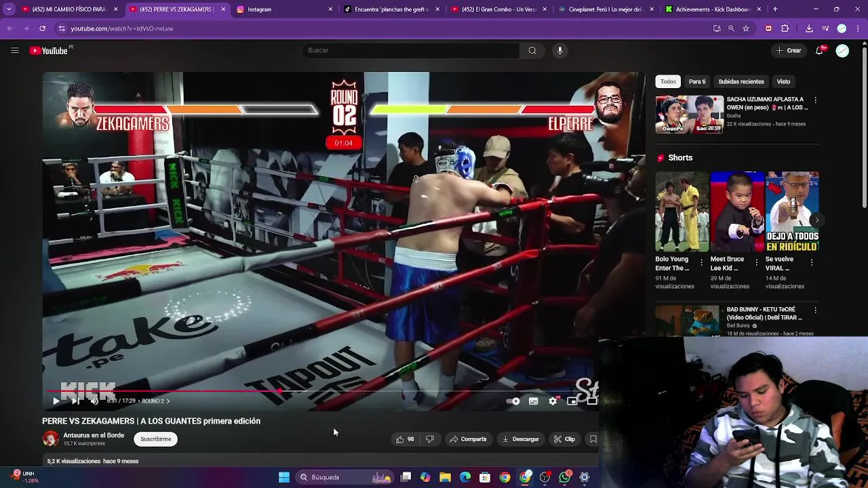Mute the video player volume

click(94, 401)
